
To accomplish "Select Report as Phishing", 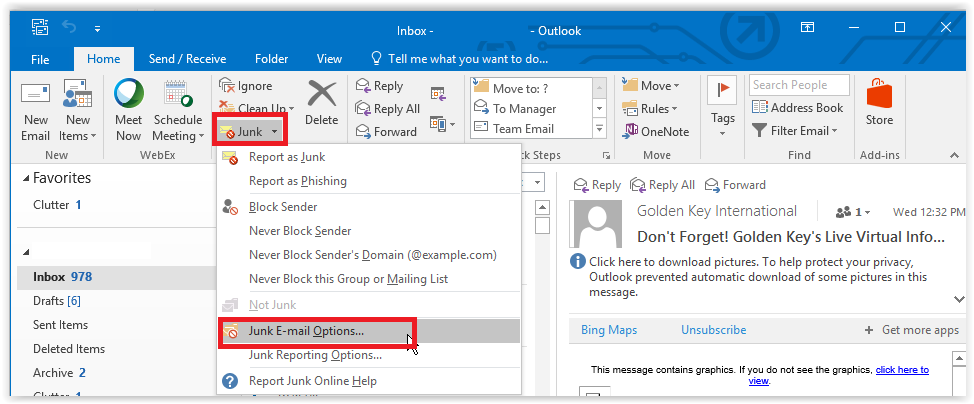I will click(x=368, y=181).
